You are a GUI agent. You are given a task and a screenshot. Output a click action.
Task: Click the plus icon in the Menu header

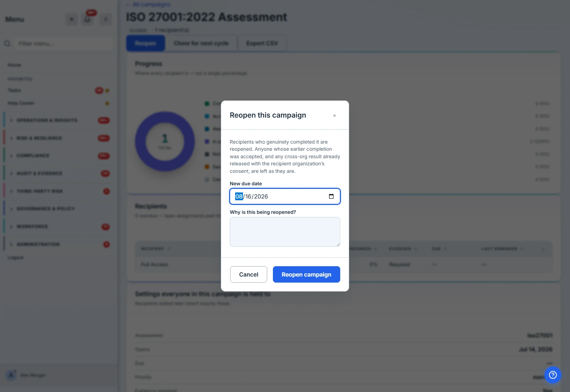pyautogui.click(x=72, y=19)
